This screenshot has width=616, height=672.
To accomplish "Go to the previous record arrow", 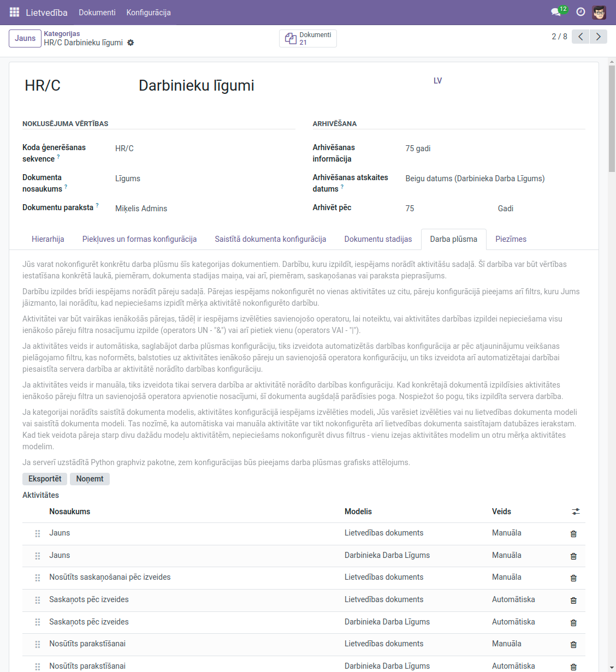I will pos(581,37).
